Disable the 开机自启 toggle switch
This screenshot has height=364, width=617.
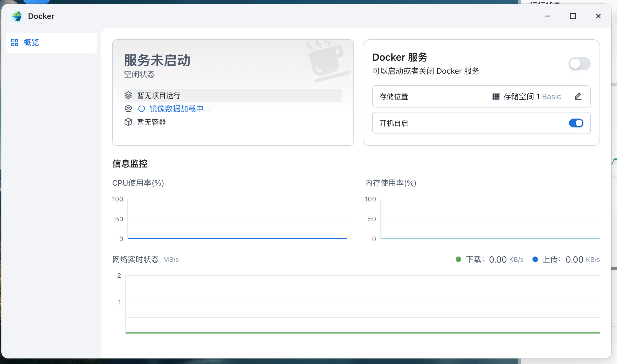[576, 123]
